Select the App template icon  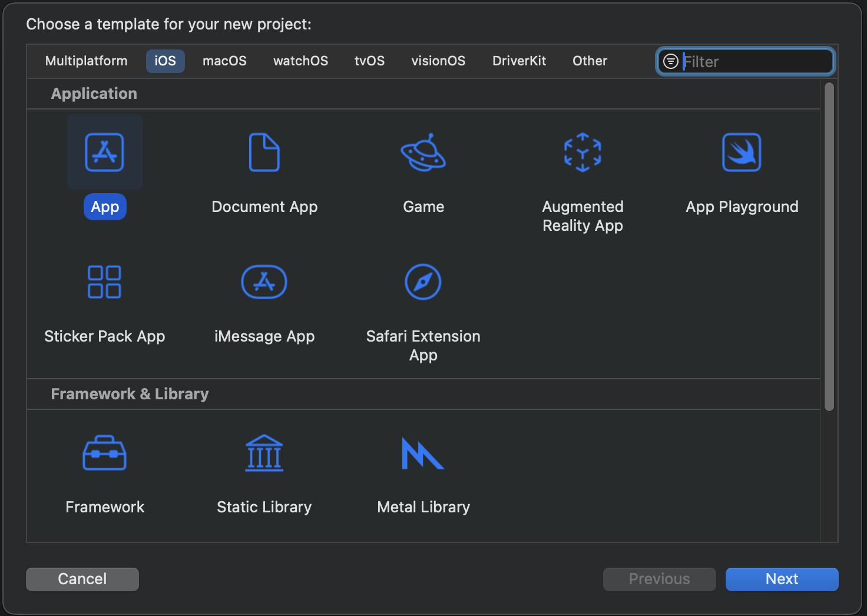tap(104, 153)
